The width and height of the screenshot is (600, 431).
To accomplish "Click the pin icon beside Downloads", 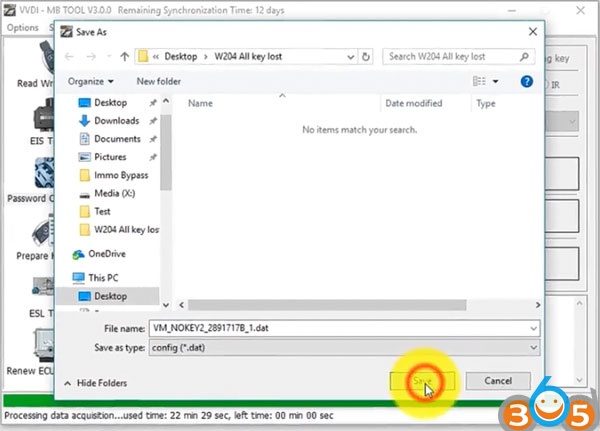I will click(153, 121).
